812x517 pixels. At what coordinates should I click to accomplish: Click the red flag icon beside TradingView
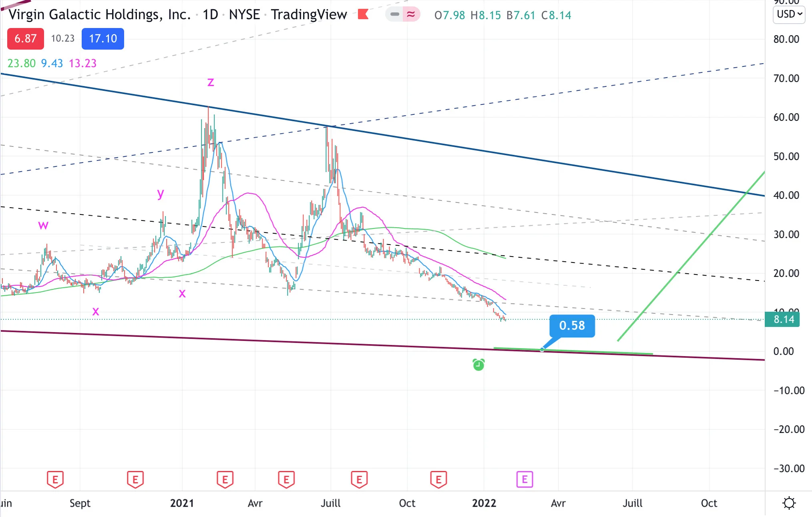(363, 14)
